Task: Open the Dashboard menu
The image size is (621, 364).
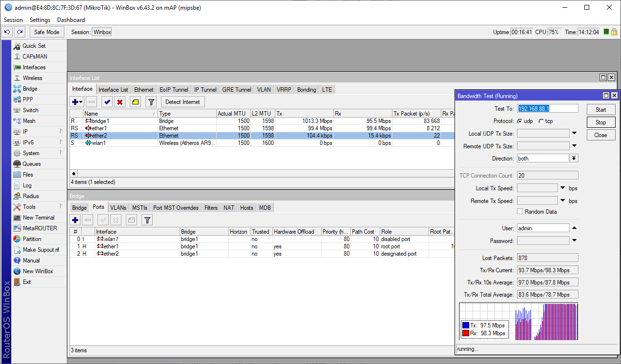Action: [71, 20]
